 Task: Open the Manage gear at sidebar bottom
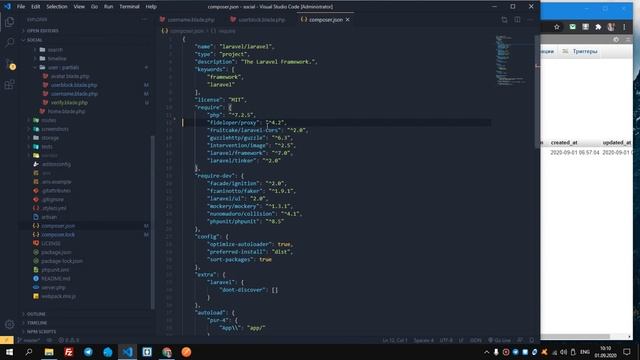9,324
